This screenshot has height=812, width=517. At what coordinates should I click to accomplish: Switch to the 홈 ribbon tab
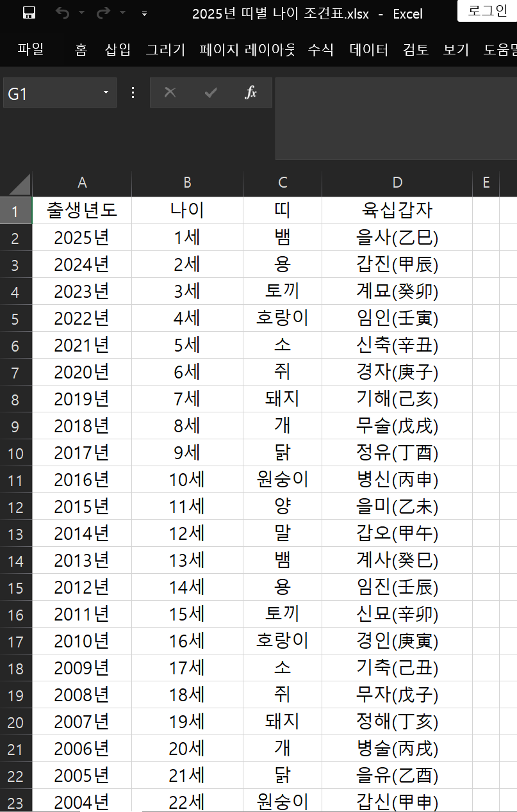[81, 49]
